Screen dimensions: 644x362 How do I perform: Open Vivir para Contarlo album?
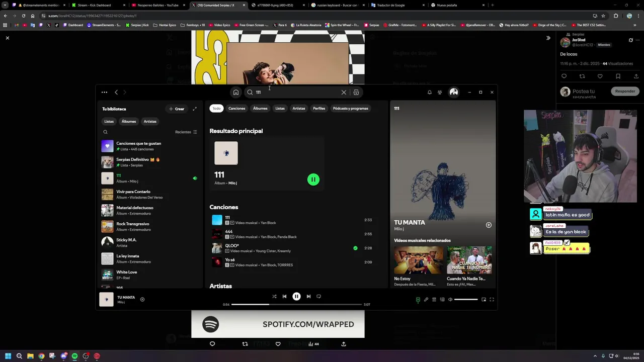(150, 194)
